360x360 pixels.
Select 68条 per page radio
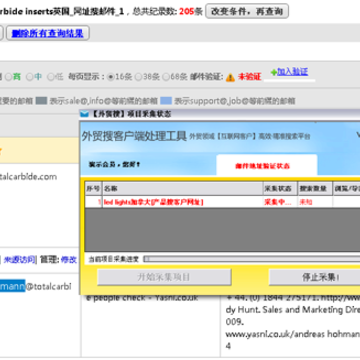(x=166, y=77)
